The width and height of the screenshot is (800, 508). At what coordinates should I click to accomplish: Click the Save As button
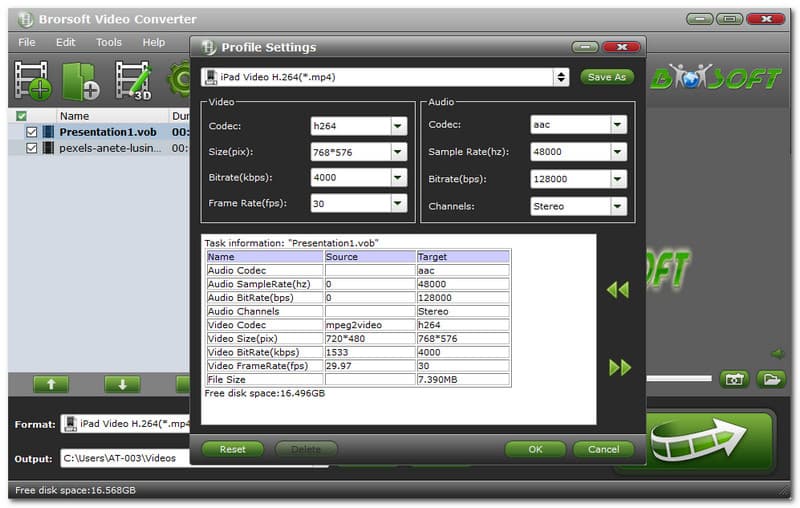coord(607,77)
